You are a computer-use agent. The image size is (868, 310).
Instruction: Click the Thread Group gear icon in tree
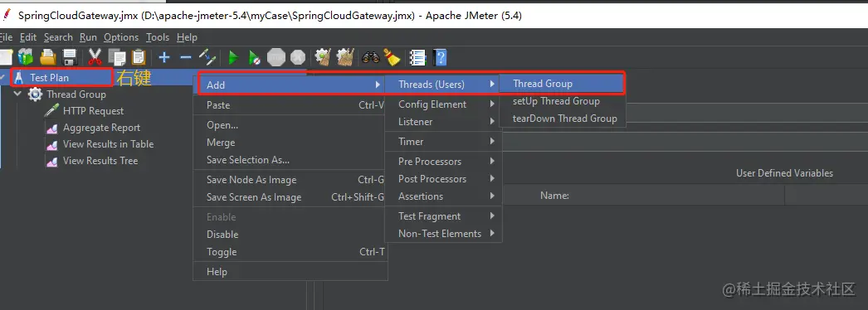(36, 94)
